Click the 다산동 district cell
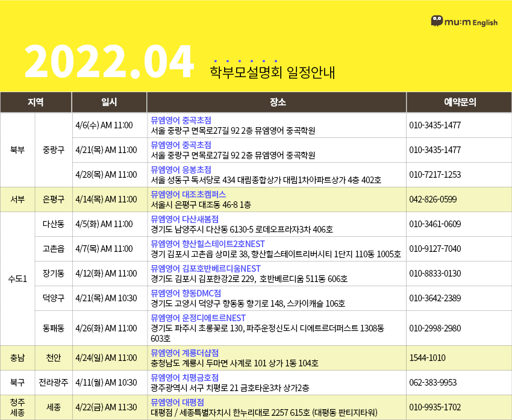This screenshot has width=512, height=420. click(54, 224)
